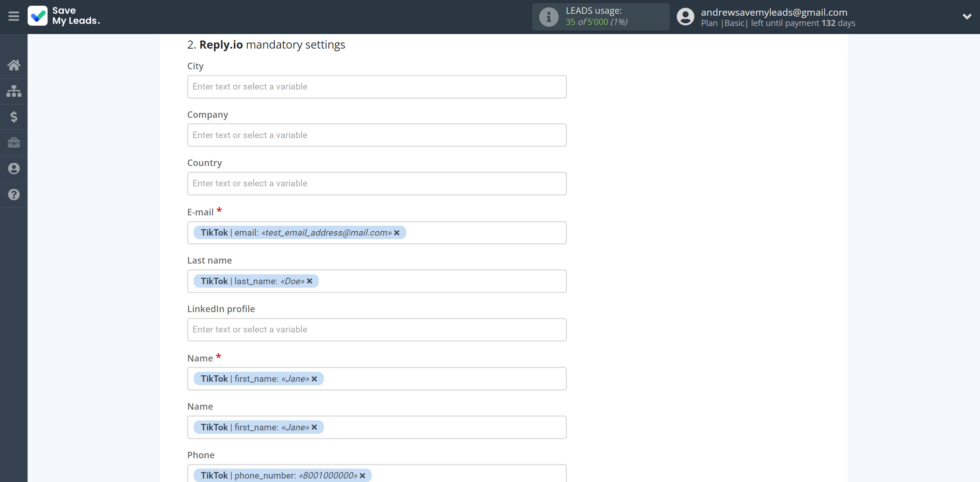Click the LEADS usage info icon
This screenshot has height=482, width=980.
point(549,17)
